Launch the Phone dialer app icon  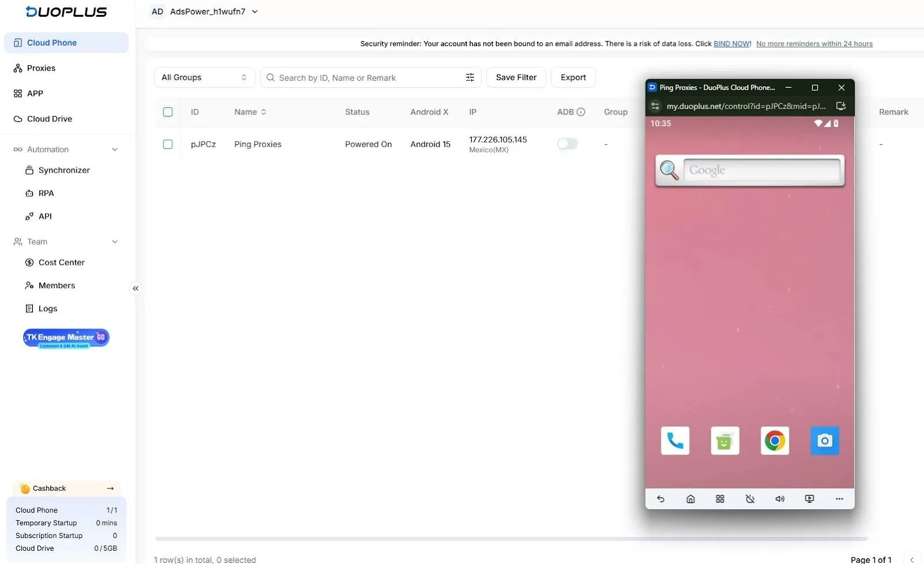coord(675,441)
